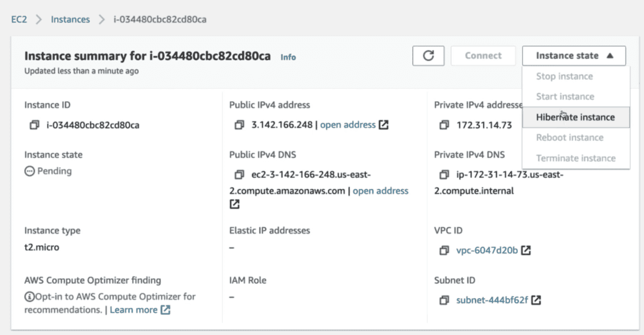Click Start instance menu entry

(x=565, y=97)
